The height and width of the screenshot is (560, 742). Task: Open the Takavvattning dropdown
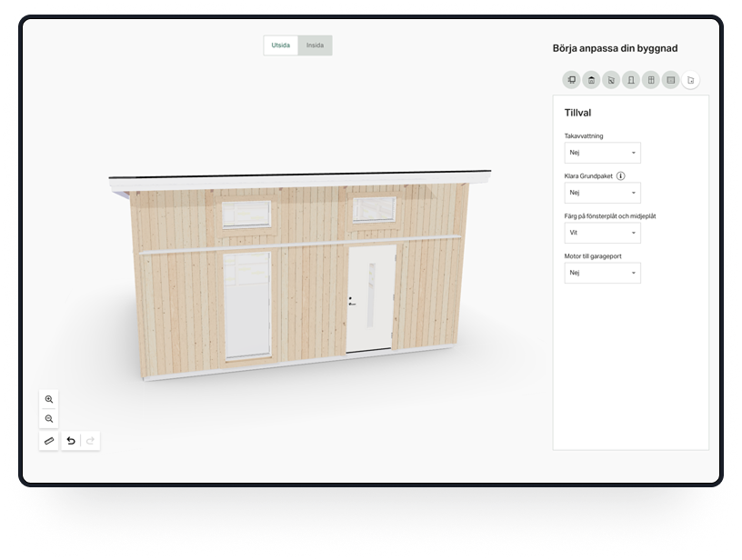pos(602,153)
